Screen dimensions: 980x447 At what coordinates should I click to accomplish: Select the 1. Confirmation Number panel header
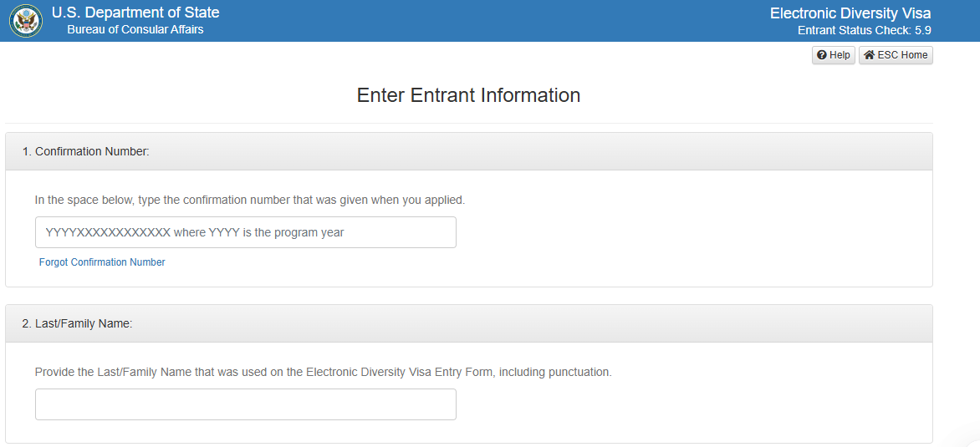[x=468, y=151]
